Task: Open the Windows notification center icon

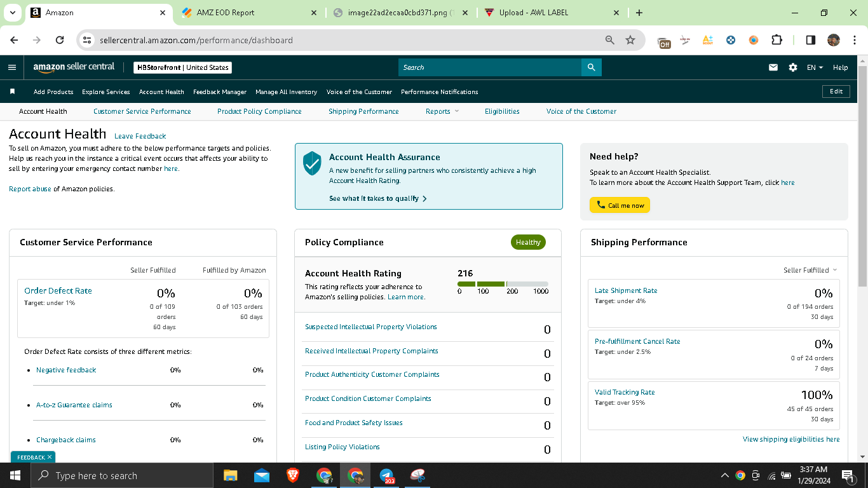Action: [x=847, y=475]
